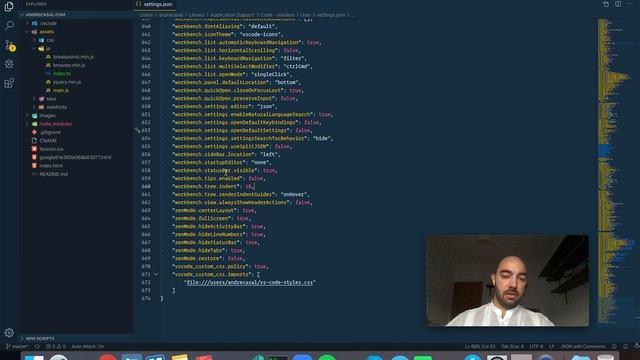
Task: Click the UTF-8 encoding selector
Action: (x=536, y=346)
